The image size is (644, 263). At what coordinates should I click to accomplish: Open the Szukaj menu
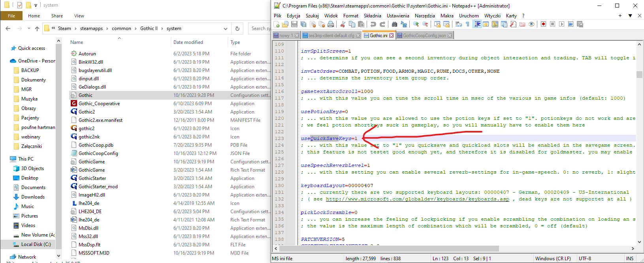[312, 16]
